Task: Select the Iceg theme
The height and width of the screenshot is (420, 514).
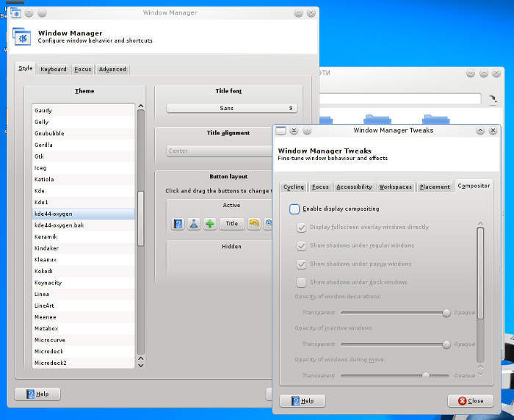Action: pyautogui.click(x=83, y=168)
